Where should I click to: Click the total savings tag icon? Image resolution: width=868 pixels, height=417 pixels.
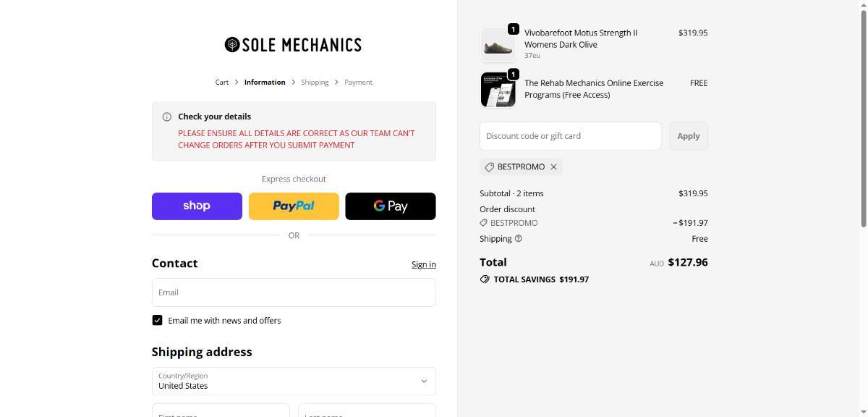point(485,279)
